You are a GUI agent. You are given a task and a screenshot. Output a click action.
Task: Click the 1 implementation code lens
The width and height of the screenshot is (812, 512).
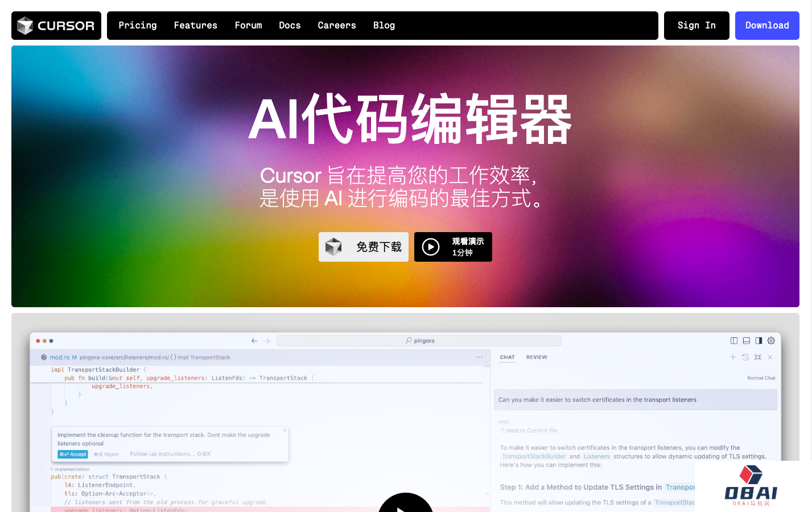pyautogui.click(x=70, y=469)
